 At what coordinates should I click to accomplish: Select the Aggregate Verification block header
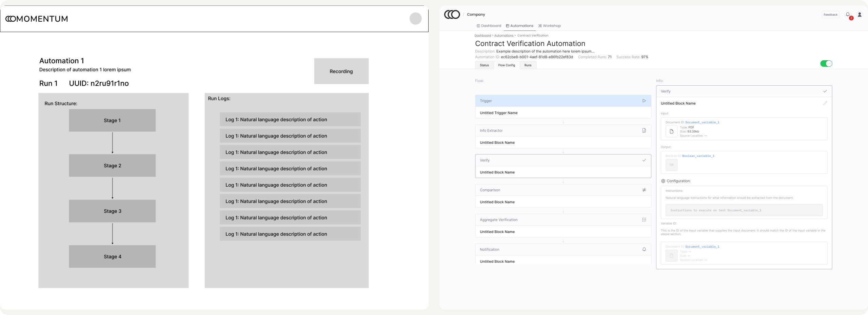563,220
